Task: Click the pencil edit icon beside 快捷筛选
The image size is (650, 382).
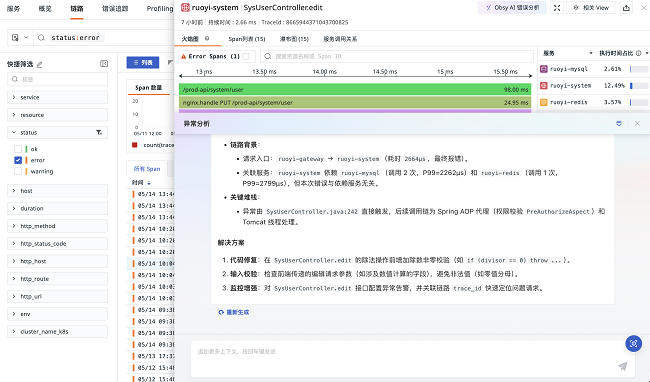Action: (x=40, y=64)
